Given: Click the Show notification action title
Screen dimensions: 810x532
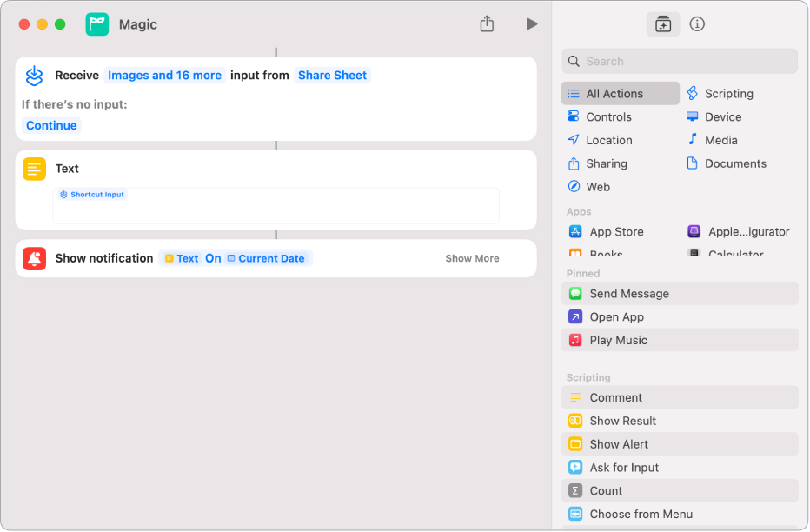Looking at the screenshot, I should pos(103,258).
